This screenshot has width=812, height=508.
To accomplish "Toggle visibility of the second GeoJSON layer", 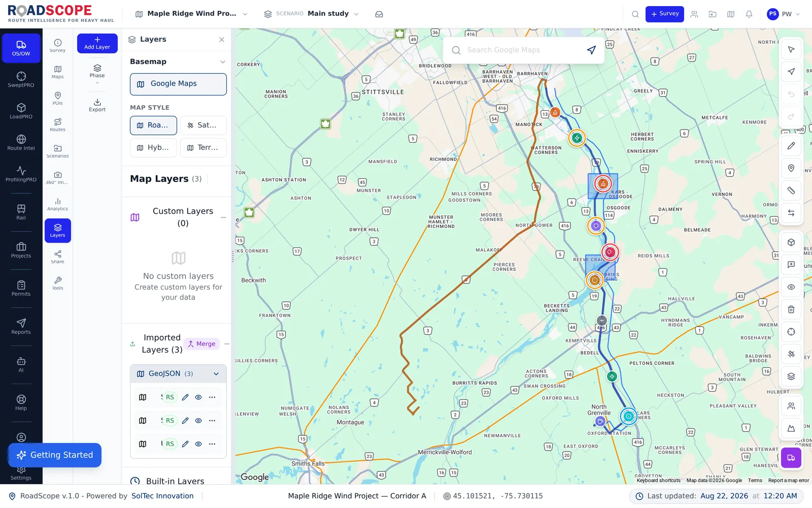I will [x=198, y=421].
